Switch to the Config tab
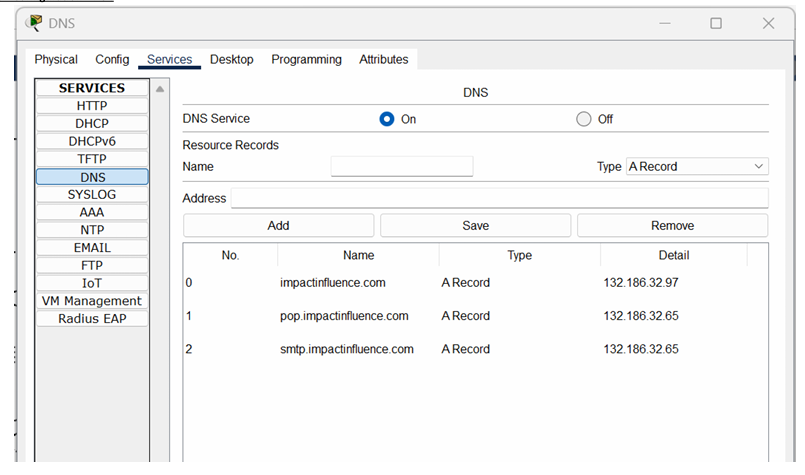This screenshot has width=805, height=475. pyautogui.click(x=112, y=60)
